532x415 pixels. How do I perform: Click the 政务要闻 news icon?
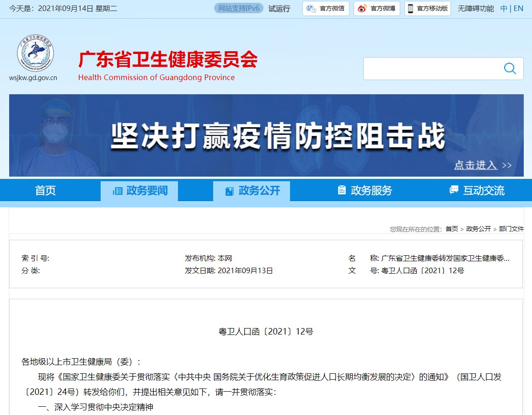click(118, 191)
